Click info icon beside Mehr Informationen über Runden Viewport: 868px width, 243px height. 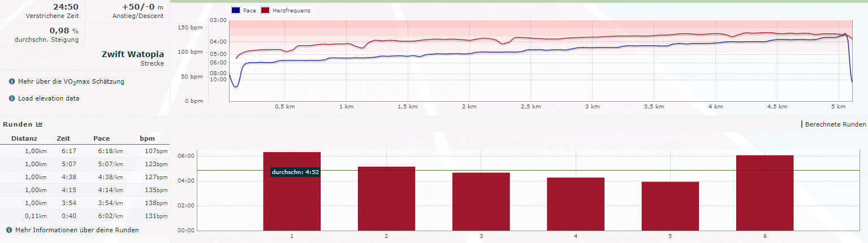click(9, 230)
